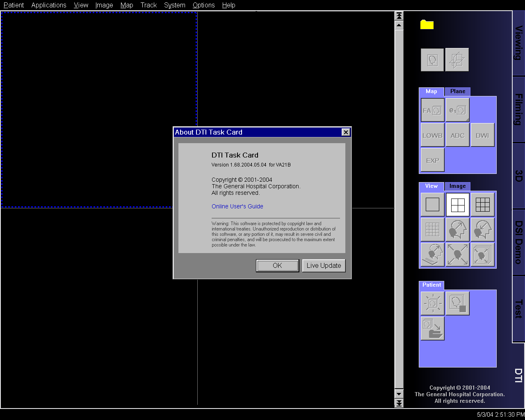This screenshot has width=525, height=420.
Task: Open the System menu
Action: point(175,5)
